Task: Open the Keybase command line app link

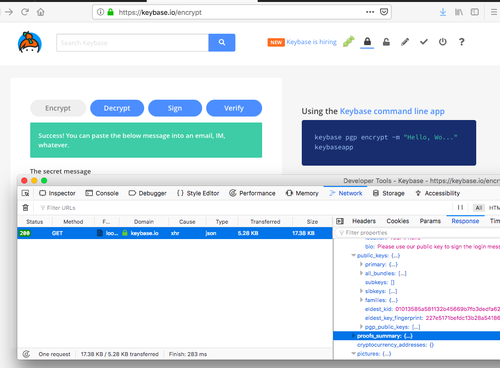Action: pyautogui.click(x=392, y=111)
